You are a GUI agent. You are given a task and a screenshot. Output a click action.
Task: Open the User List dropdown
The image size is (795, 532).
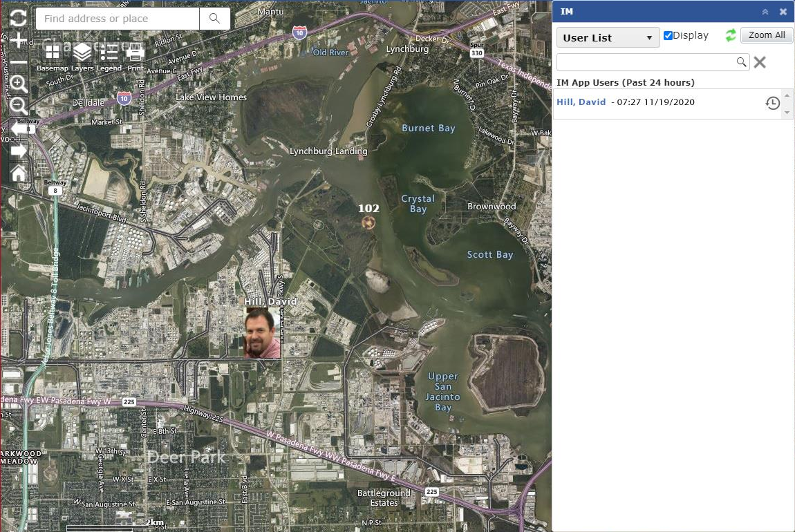coord(608,38)
